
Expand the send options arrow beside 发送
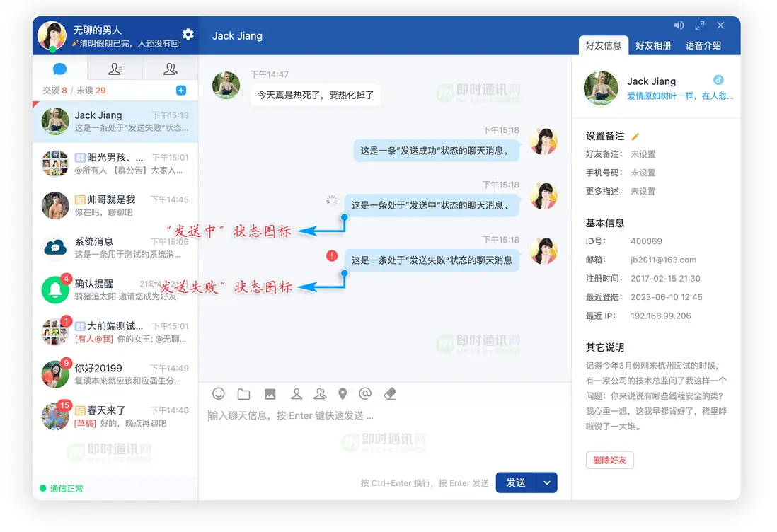[546, 482]
